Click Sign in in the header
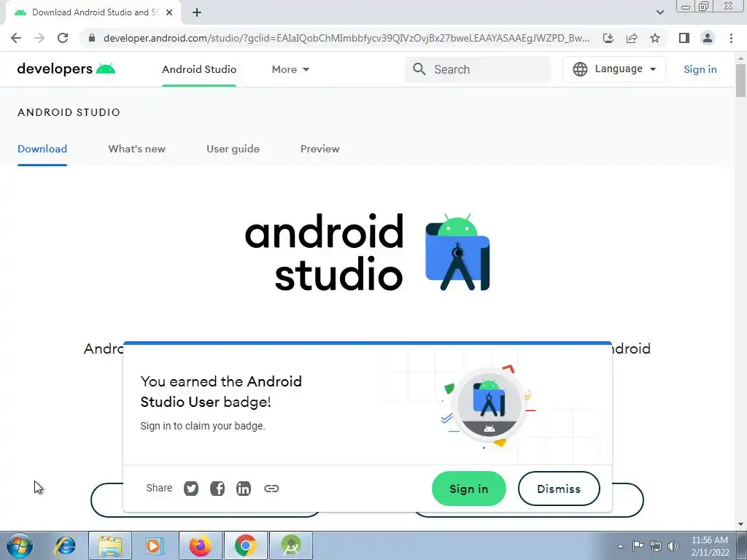The image size is (747, 560). click(700, 69)
